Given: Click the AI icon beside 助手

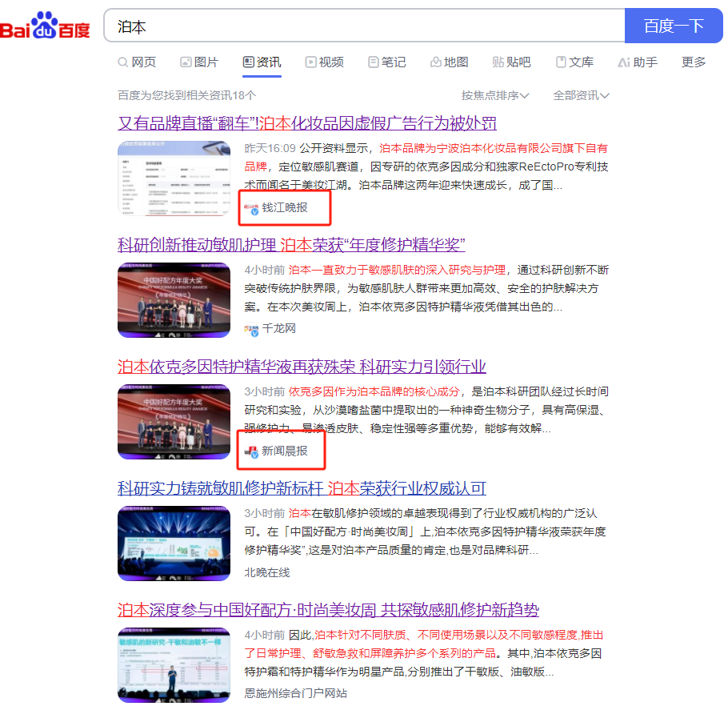Looking at the screenshot, I should coord(623,62).
